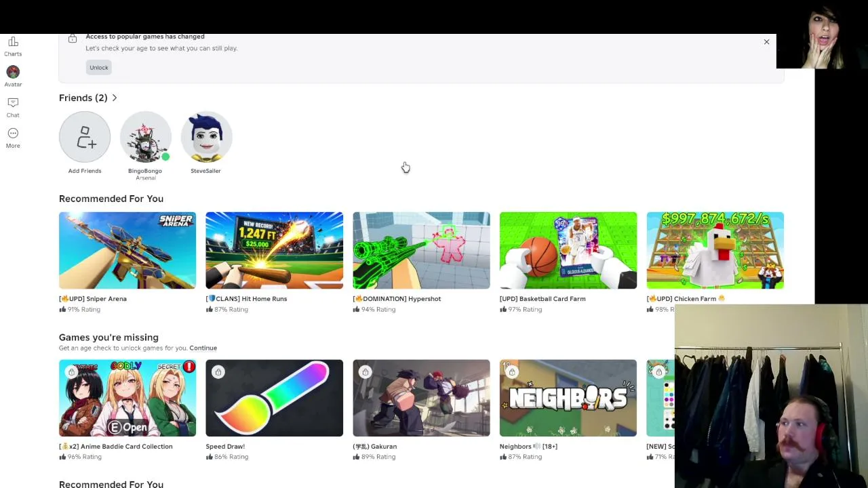Screen dimensions: 868x488
Task: Open the More menu in the sidebar
Action: pyautogui.click(x=13, y=138)
